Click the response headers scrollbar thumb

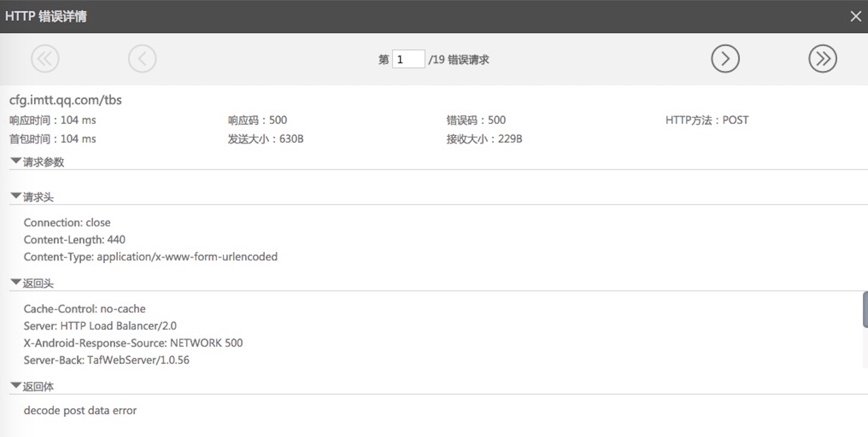pos(865,310)
